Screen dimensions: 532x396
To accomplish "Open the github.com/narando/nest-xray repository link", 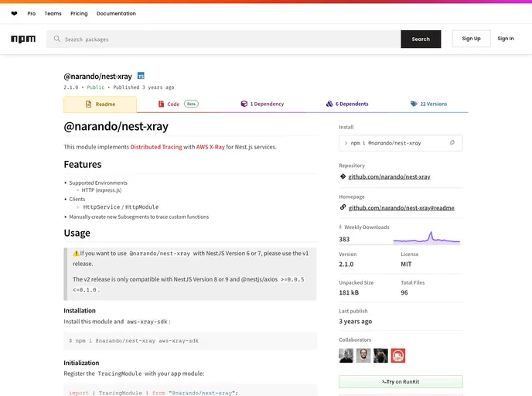I will [x=389, y=177].
